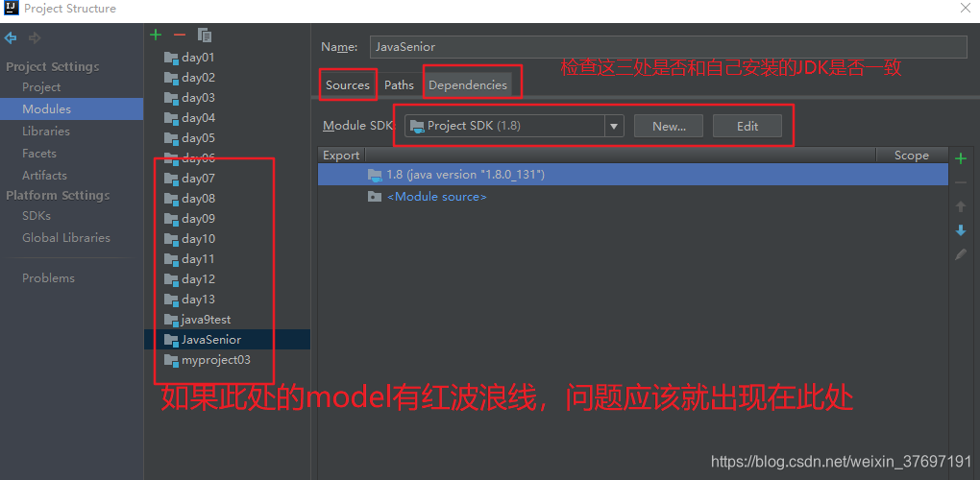Screen dimensions: 980x480
Task: Open the Artifacts settings page
Action: pyautogui.click(x=44, y=176)
